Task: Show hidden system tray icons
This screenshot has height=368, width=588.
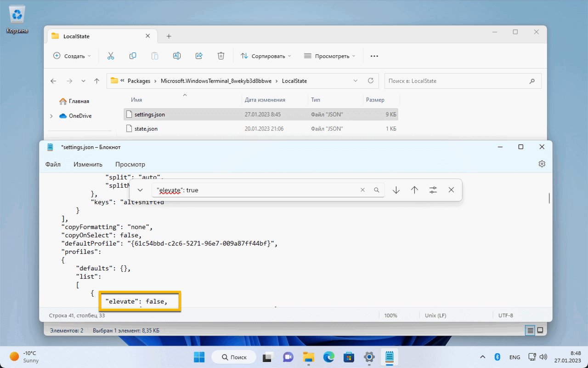Action: 482,357
